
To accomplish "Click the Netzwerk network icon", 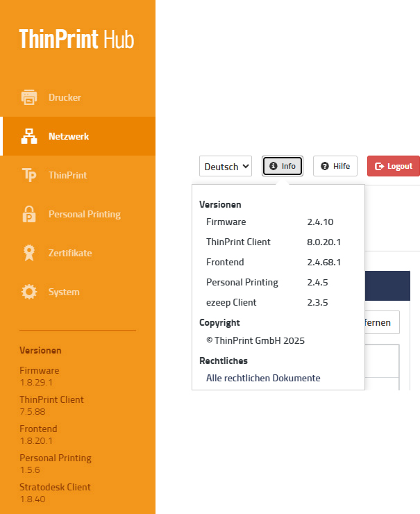I will click(x=29, y=136).
